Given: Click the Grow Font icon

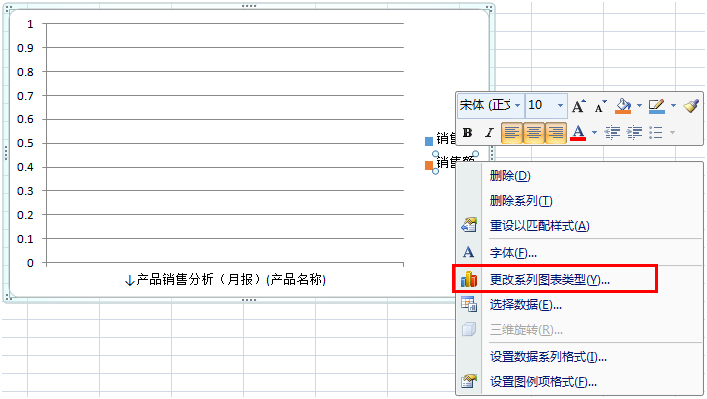Looking at the screenshot, I should click(x=578, y=106).
